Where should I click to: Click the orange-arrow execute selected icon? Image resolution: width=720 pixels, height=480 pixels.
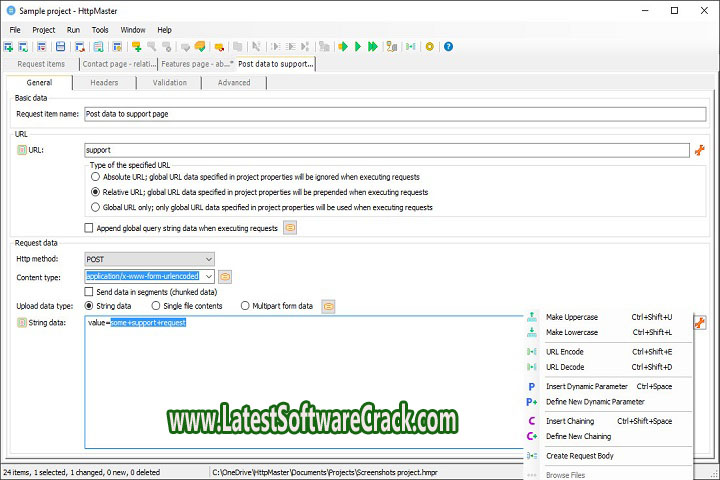click(343, 46)
